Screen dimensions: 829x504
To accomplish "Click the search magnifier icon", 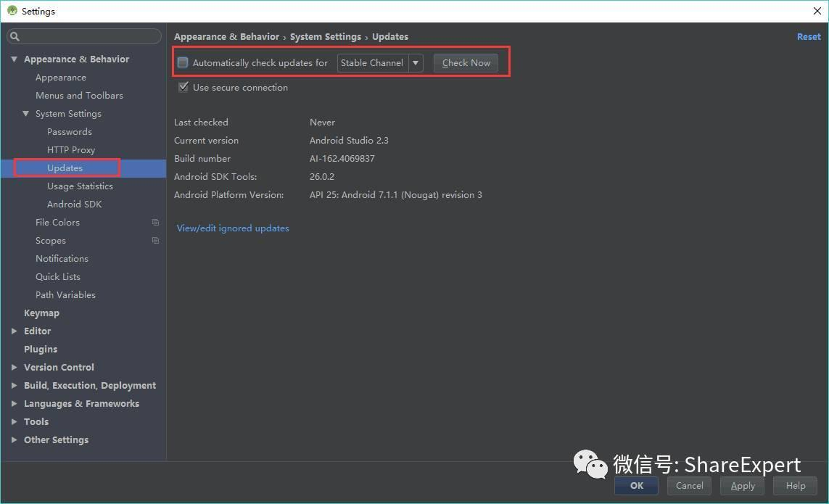I will (x=15, y=36).
